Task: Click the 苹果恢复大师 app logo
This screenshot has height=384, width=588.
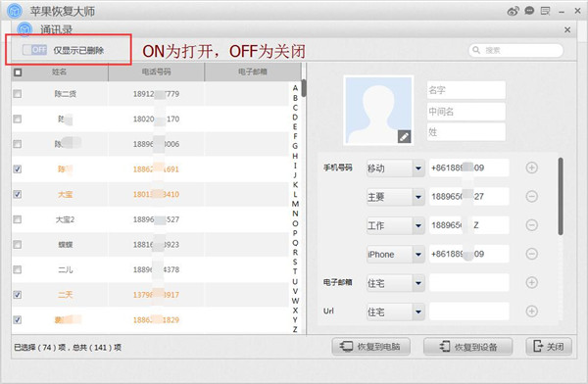Action: click(15, 11)
